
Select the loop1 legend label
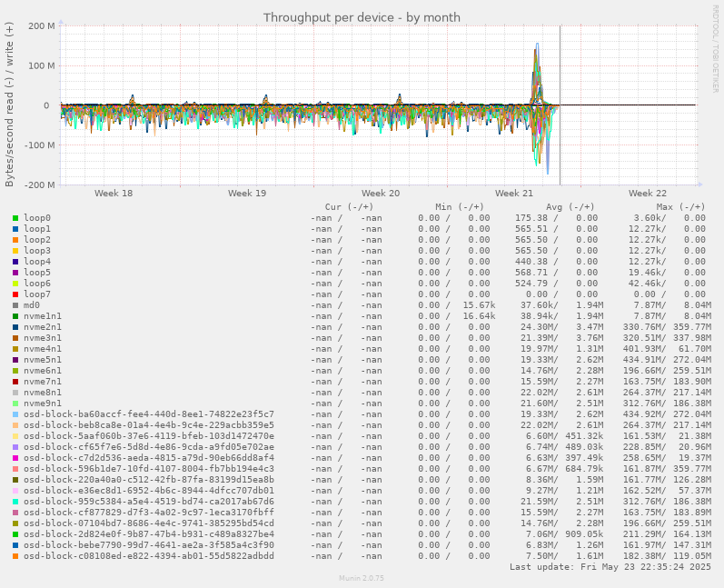click(37, 229)
